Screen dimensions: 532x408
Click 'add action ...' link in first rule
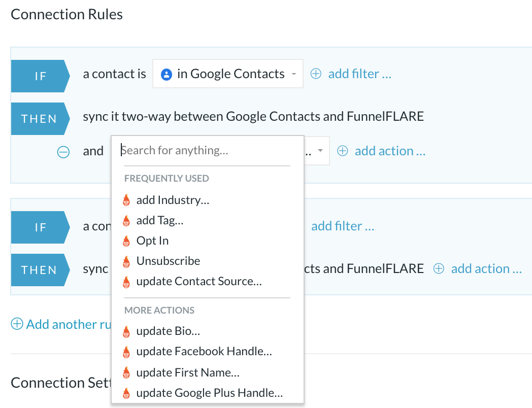coord(390,151)
